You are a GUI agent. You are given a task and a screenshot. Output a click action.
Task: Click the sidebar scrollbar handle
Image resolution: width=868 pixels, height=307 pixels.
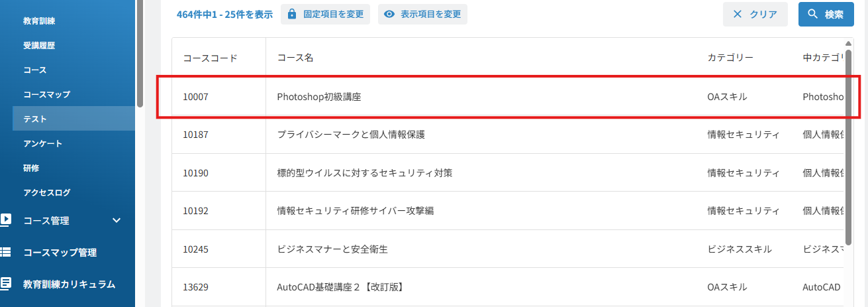140,53
